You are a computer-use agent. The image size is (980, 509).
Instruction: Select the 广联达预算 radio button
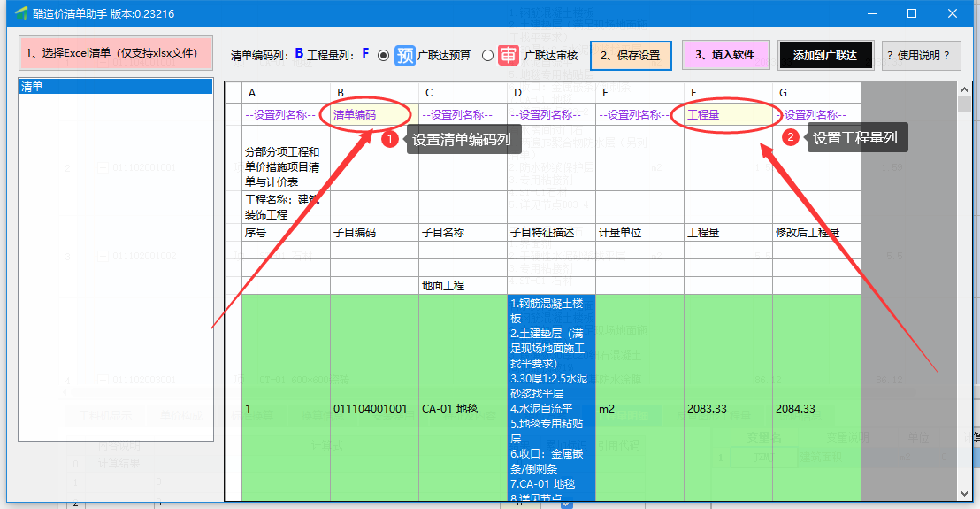click(x=383, y=55)
